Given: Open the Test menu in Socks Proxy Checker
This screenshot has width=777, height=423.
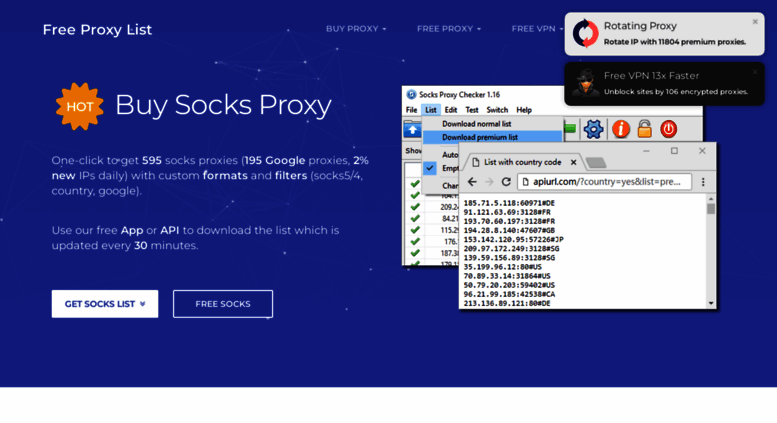Looking at the screenshot, I should click(x=472, y=110).
